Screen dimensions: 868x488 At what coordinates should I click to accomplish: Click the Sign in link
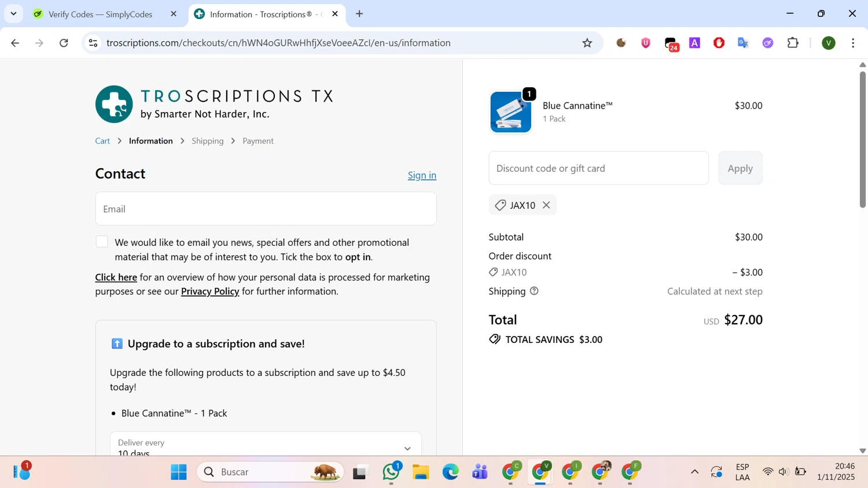tap(422, 175)
